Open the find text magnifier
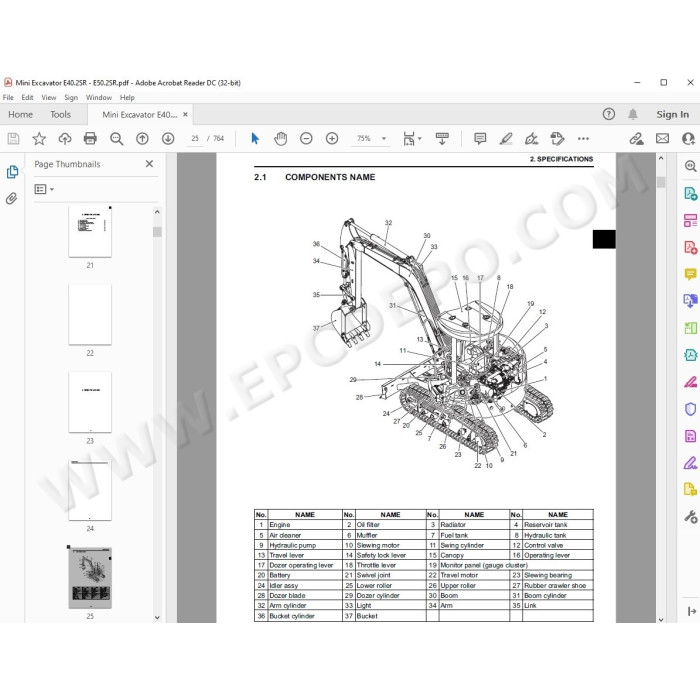 (117, 139)
